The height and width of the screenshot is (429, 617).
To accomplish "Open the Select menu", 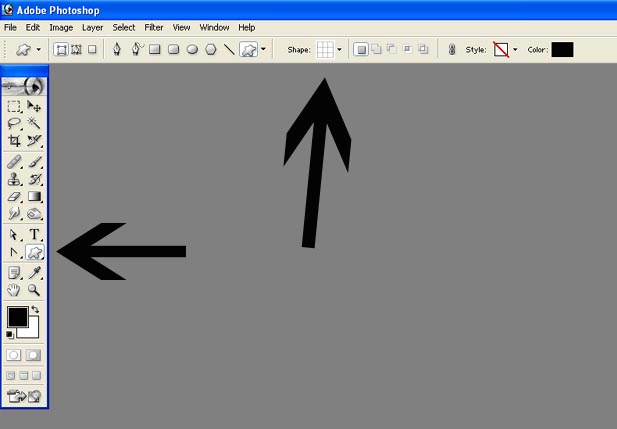I will [124, 28].
